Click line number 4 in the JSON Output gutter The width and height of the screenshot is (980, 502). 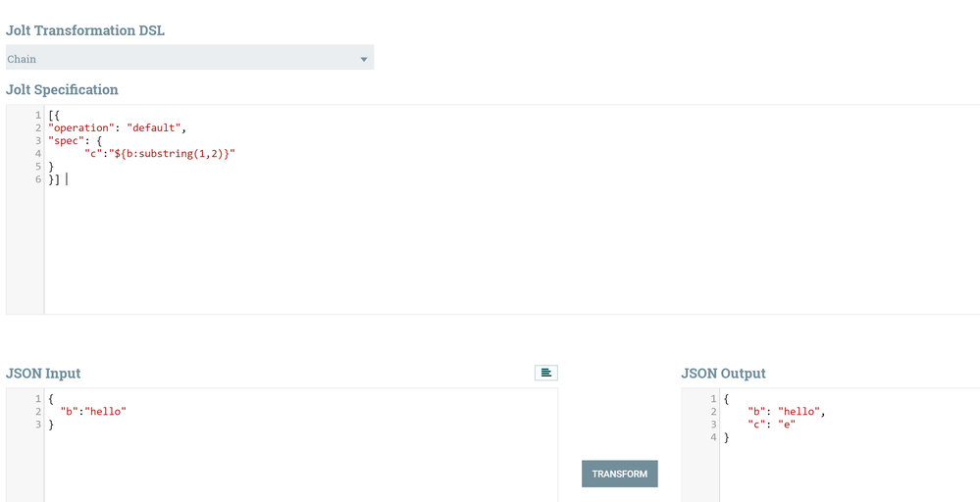click(x=713, y=437)
